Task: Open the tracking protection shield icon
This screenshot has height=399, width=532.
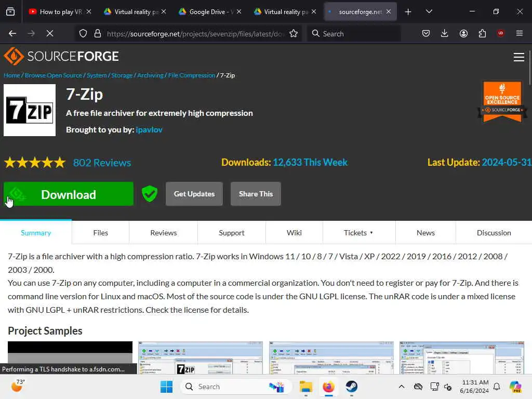Action: pos(83,34)
